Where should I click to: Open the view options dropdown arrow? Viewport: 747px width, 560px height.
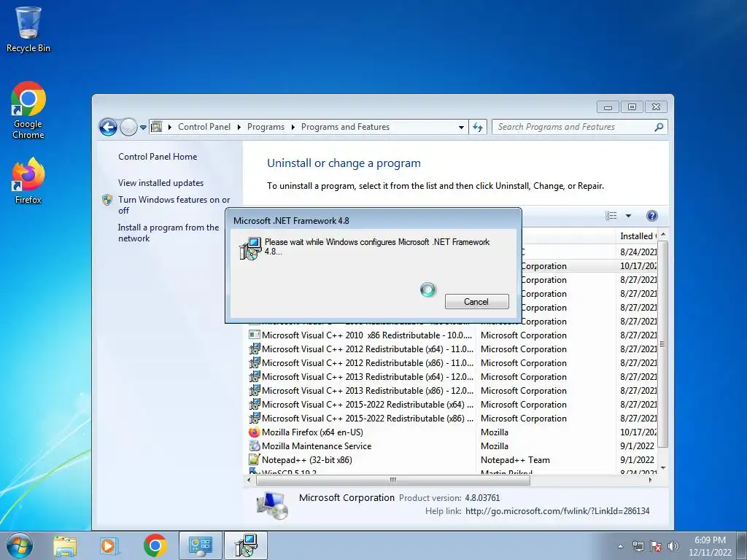click(628, 216)
